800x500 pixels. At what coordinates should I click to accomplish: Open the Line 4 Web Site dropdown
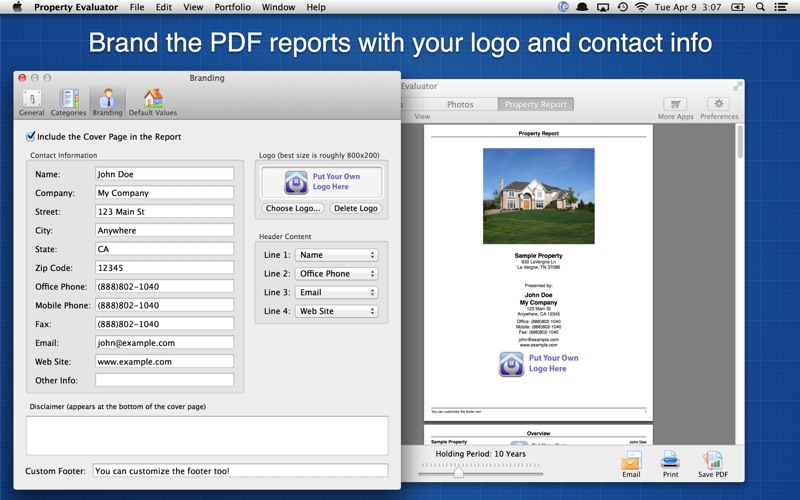336,311
